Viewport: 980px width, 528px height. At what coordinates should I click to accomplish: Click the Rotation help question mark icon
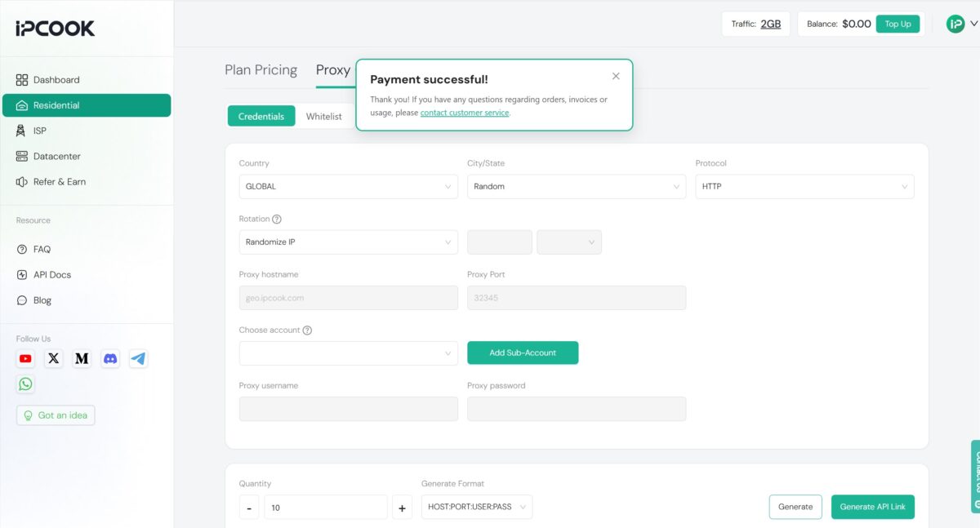(277, 220)
